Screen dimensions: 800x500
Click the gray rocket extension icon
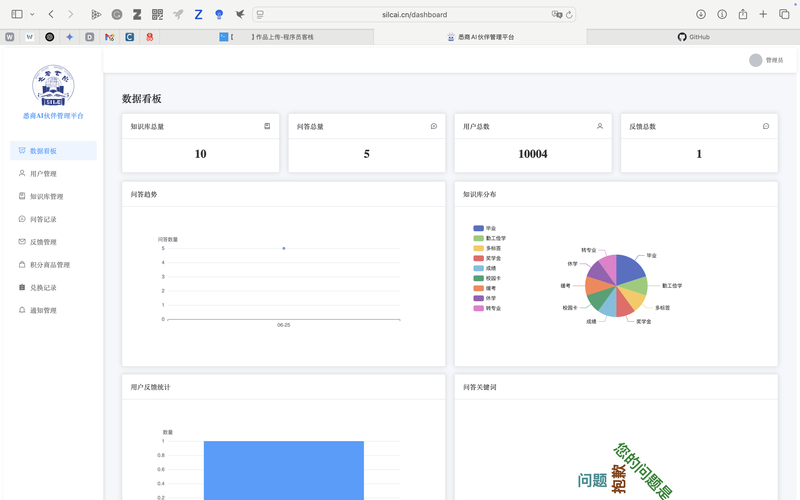[x=178, y=14]
